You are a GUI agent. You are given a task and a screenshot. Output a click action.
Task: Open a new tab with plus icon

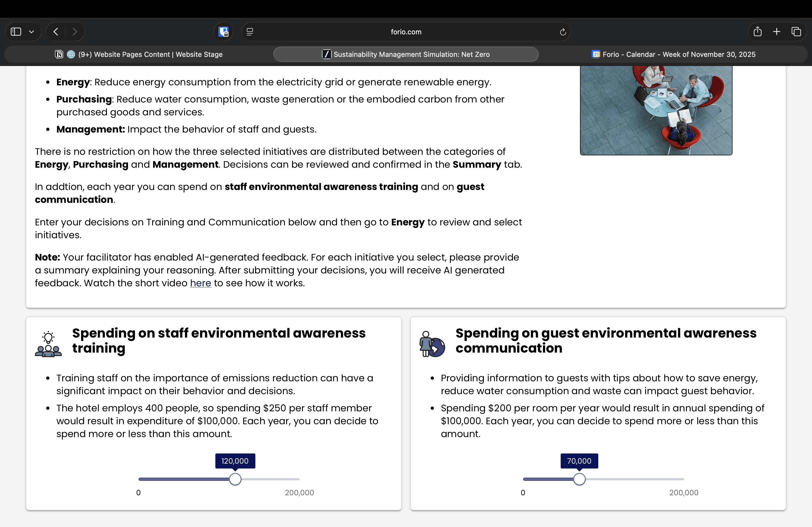click(777, 32)
